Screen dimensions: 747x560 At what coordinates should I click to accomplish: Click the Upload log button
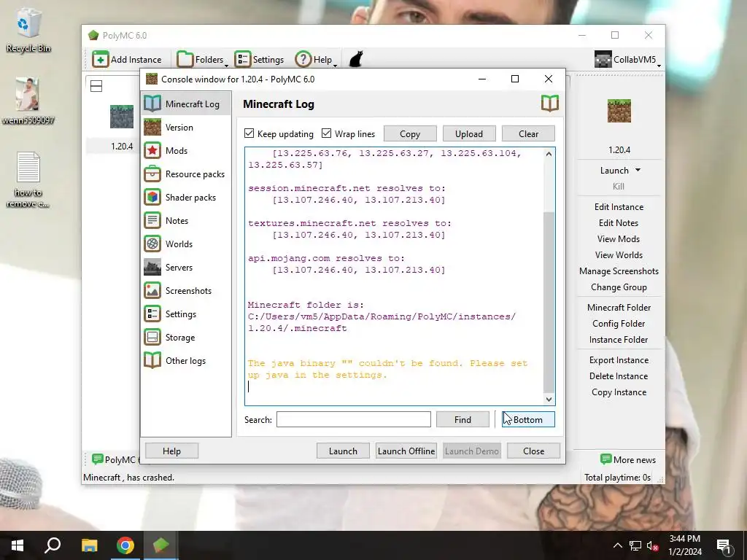click(x=469, y=134)
